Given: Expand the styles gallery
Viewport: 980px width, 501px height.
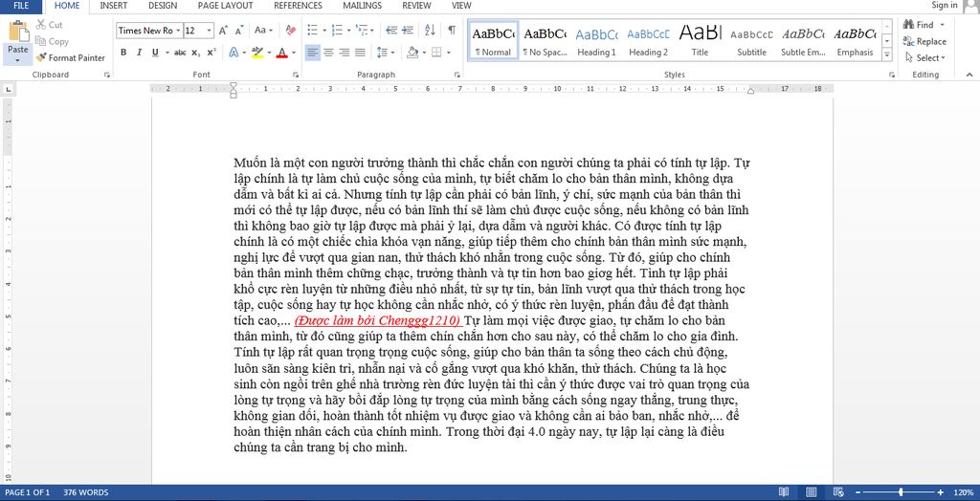Looking at the screenshot, I should pyautogui.click(x=886, y=54).
